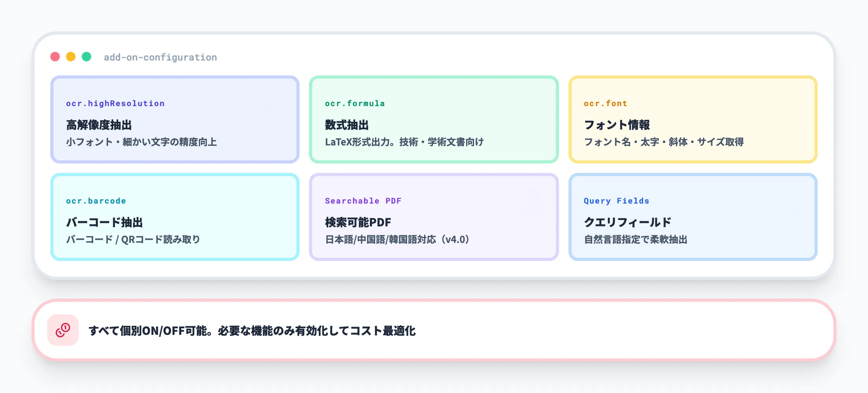This screenshot has height=393, width=868.
Task: Select the red traffic light dot
Action: (x=55, y=57)
